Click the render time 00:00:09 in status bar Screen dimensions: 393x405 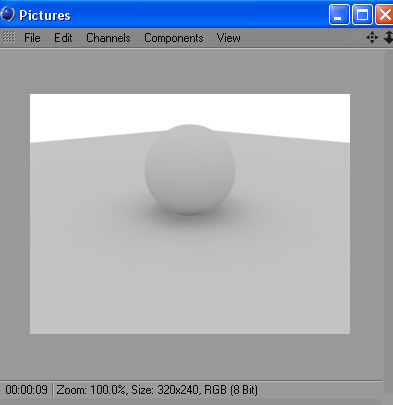click(27, 390)
